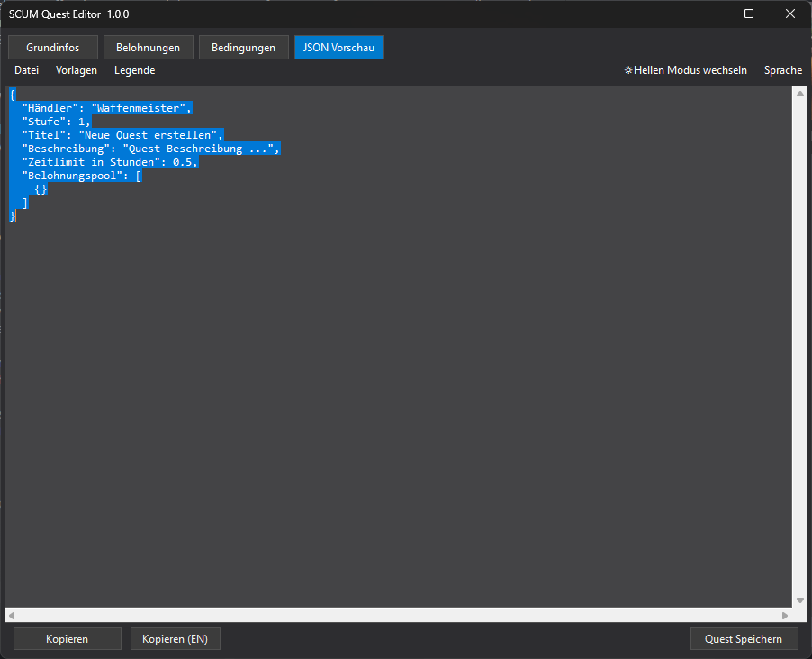The image size is (812, 659).
Task: Click the horizontal scrollbar right arrow
Action: pyautogui.click(x=785, y=615)
